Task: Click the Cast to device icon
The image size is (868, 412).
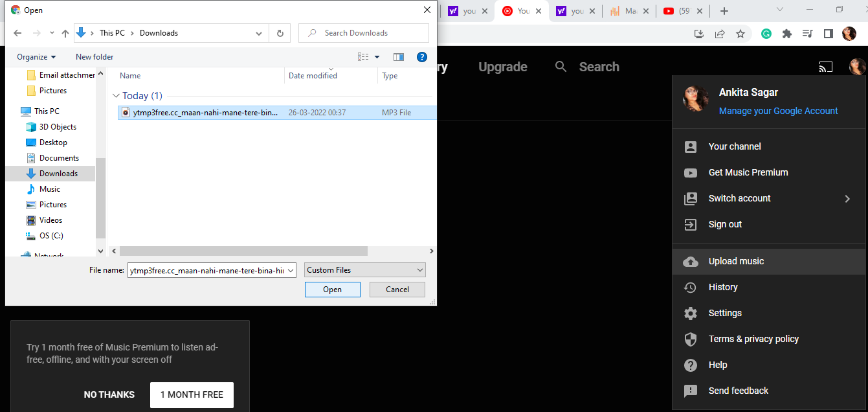Action: click(825, 67)
